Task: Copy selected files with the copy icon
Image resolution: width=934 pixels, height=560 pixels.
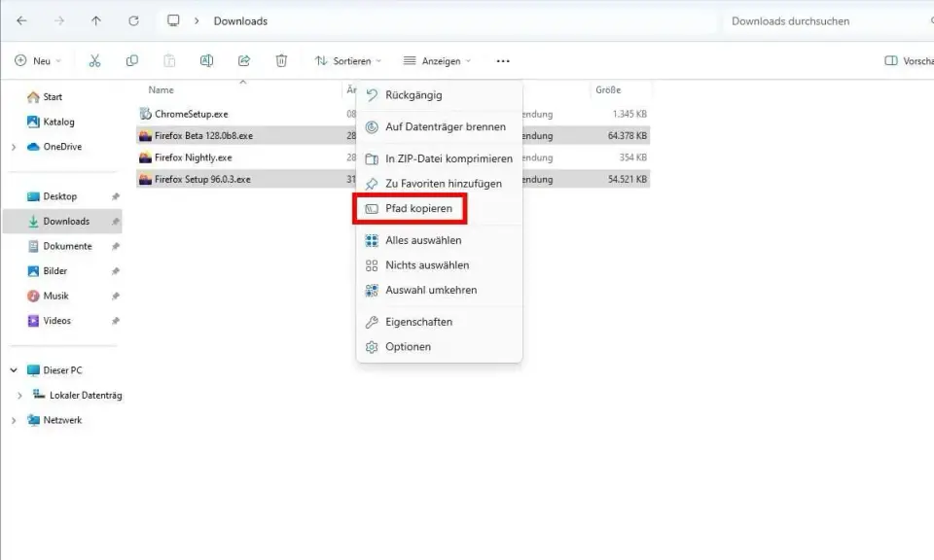Action: [132, 60]
